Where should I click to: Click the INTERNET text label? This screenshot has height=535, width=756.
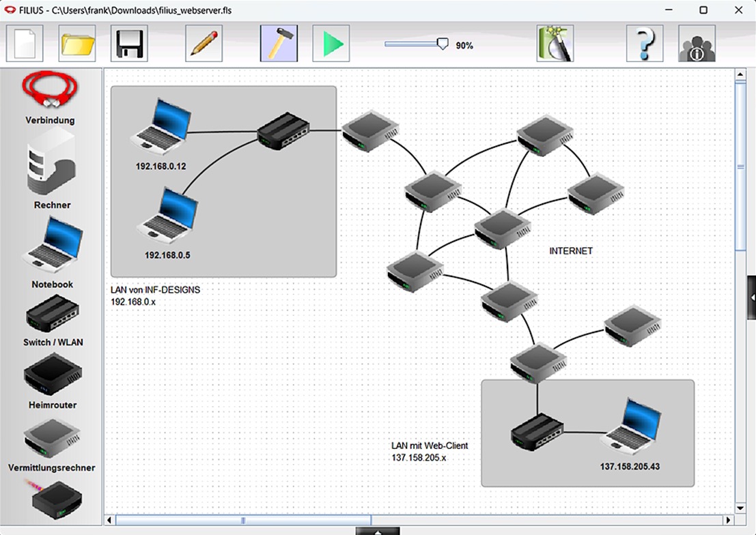(x=571, y=251)
